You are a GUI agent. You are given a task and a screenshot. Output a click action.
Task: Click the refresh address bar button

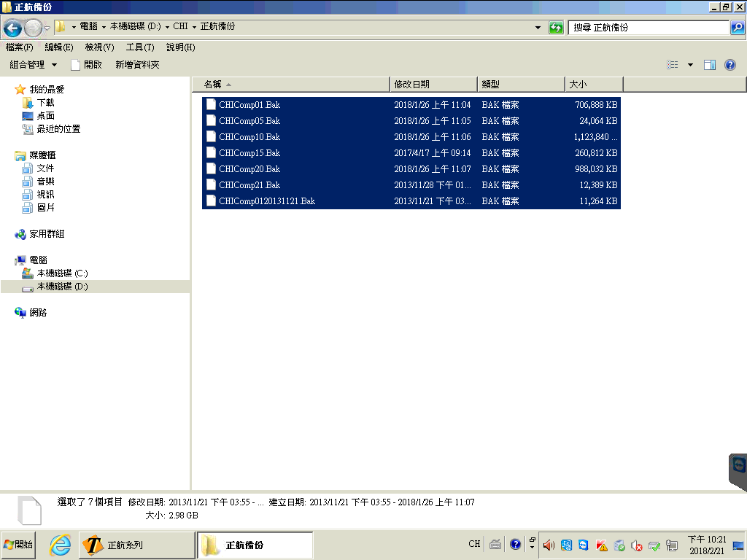point(556,27)
